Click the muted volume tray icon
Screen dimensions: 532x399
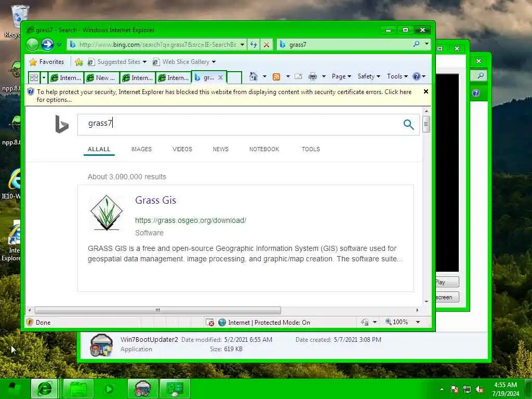coord(480,390)
